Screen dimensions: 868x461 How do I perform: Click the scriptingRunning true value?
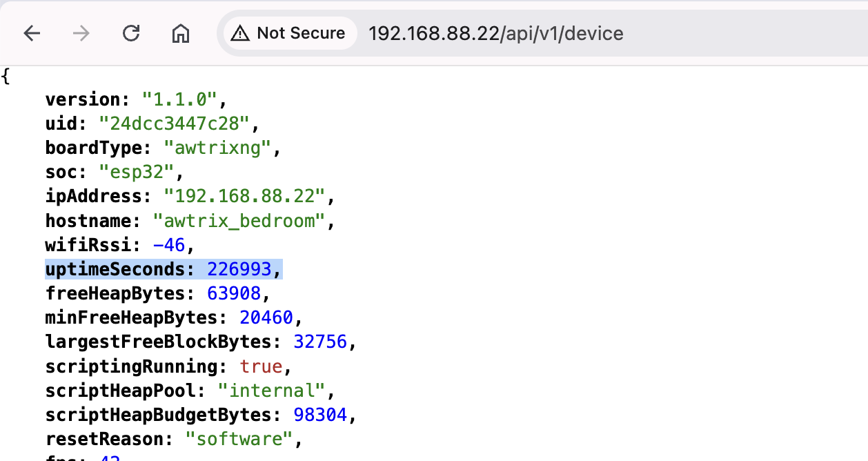click(x=261, y=366)
